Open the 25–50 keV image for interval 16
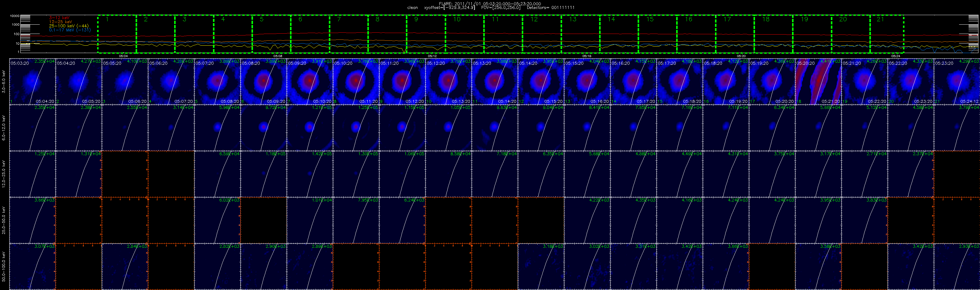Image resolution: width=980 pixels, height=290 pixels. [726, 220]
